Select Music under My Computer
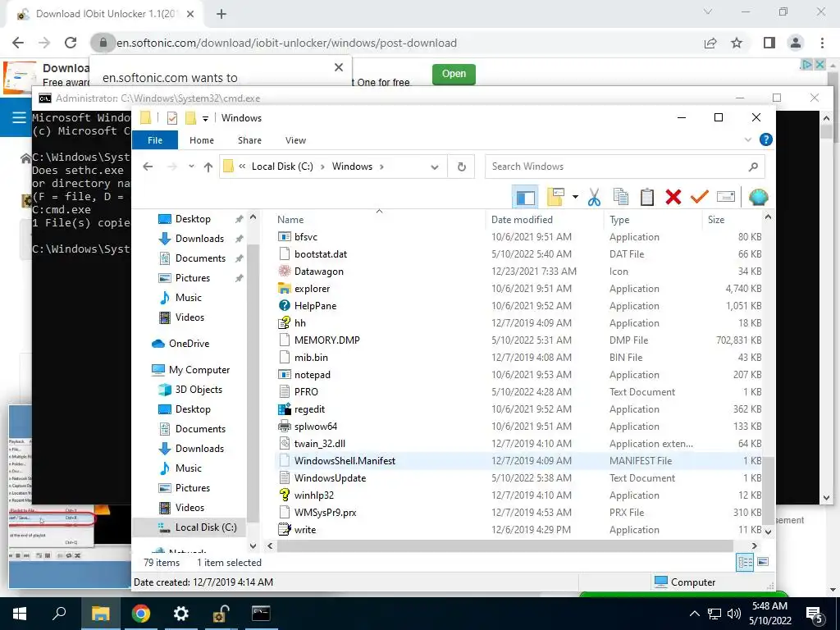This screenshot has height=630, width=840. (x=188, y=468)
